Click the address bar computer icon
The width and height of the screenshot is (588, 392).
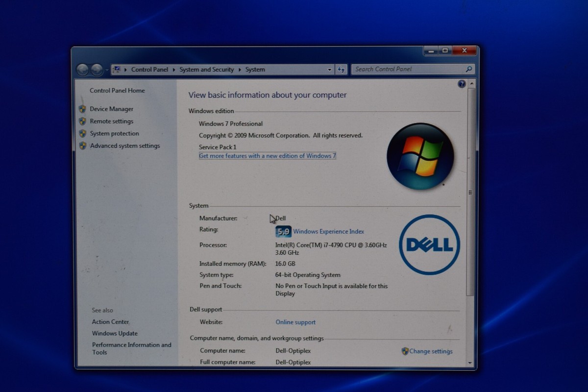118,70
